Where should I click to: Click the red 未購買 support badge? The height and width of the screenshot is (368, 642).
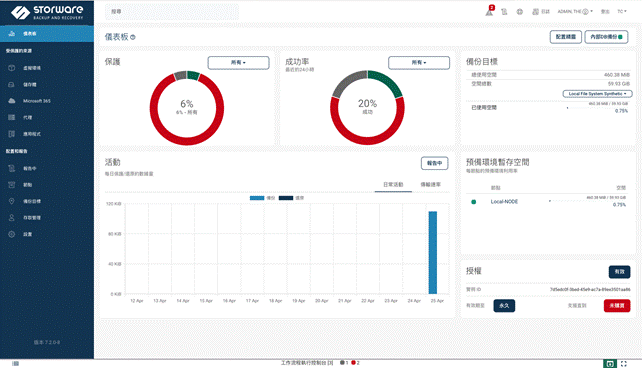click(x=617, y=306)
